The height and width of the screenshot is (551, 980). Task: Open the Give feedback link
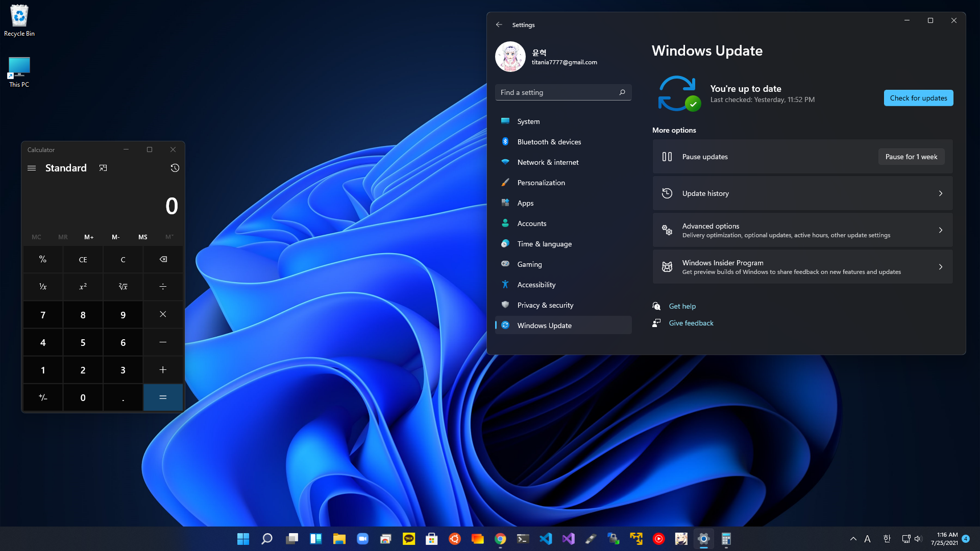691,323
